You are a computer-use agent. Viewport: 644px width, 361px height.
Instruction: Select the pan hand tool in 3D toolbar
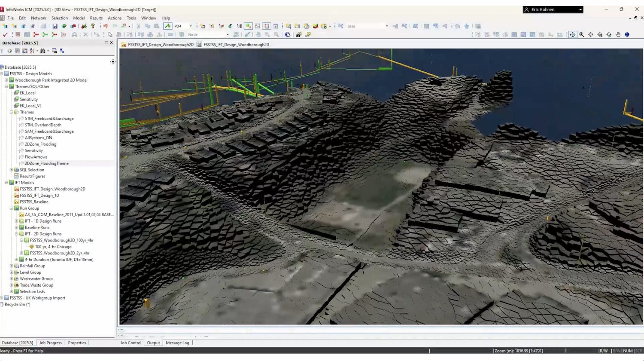618,34
